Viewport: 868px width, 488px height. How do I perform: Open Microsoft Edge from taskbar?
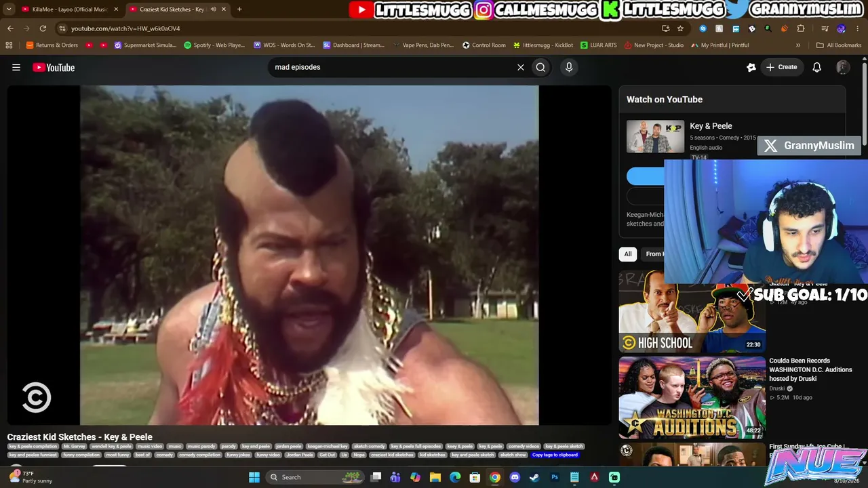pyautogui.click(x=455, y=477)
